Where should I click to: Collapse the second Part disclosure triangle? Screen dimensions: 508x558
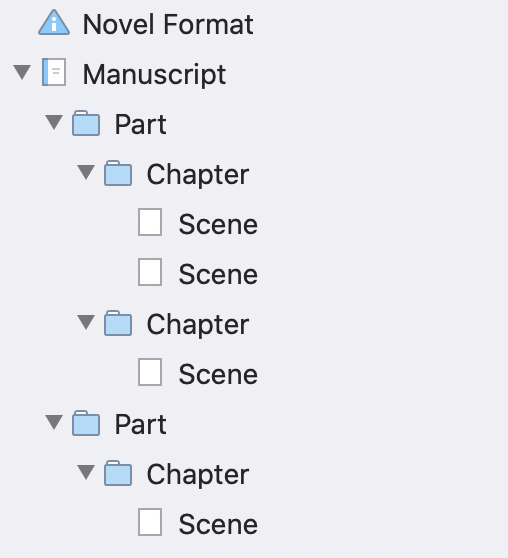(54, 422)
